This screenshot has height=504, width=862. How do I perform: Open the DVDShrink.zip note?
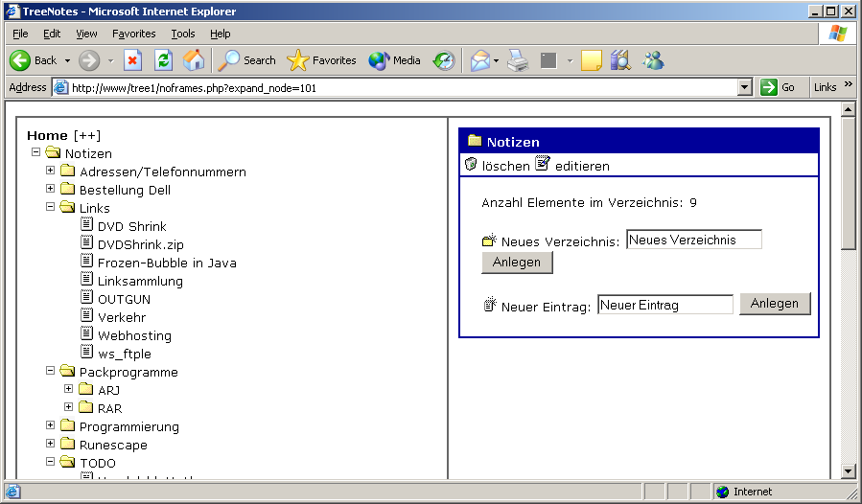(x=141, y=244)
